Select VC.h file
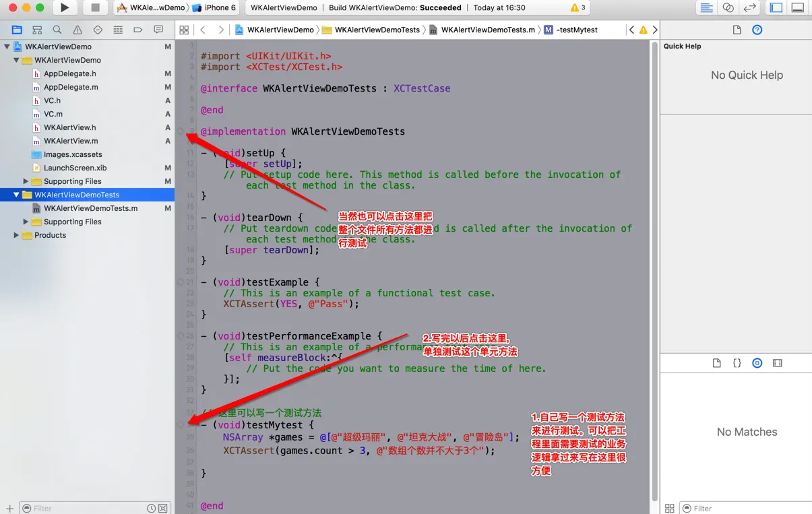 click(52, 100)
